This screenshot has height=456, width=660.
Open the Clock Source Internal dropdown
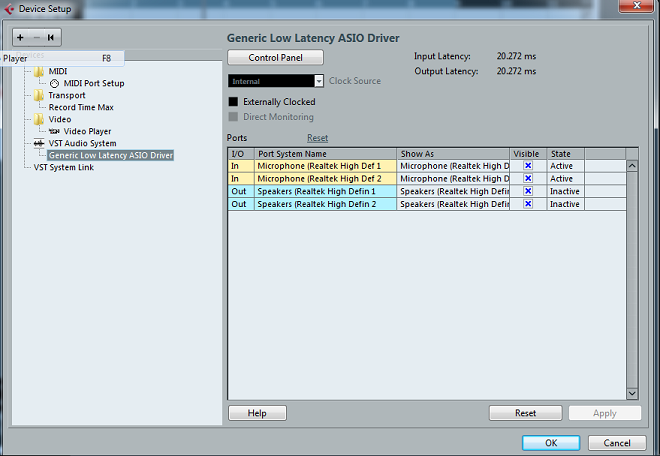276,81
